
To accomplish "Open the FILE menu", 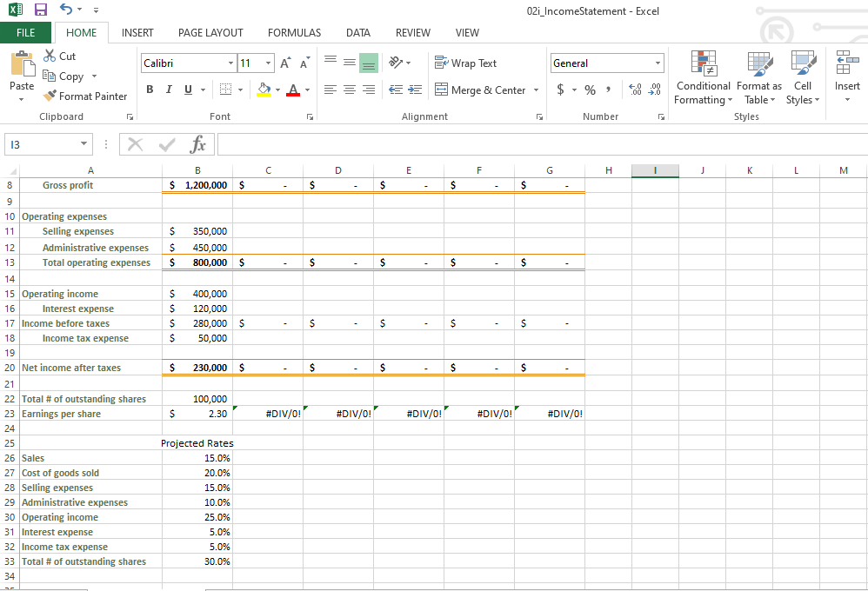I will click(26, 32).
